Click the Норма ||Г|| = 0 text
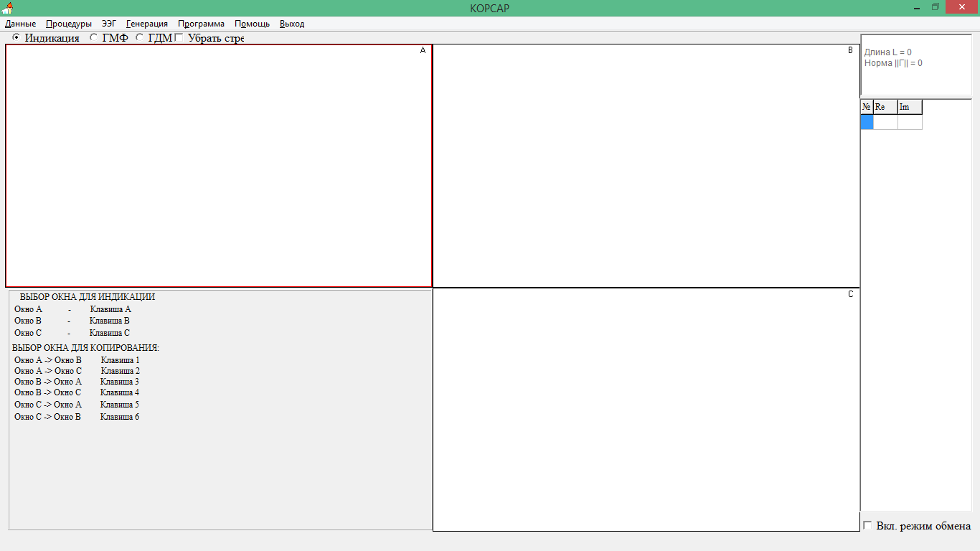This screenshot has height=551, width=980. click(x=893, y=63)
